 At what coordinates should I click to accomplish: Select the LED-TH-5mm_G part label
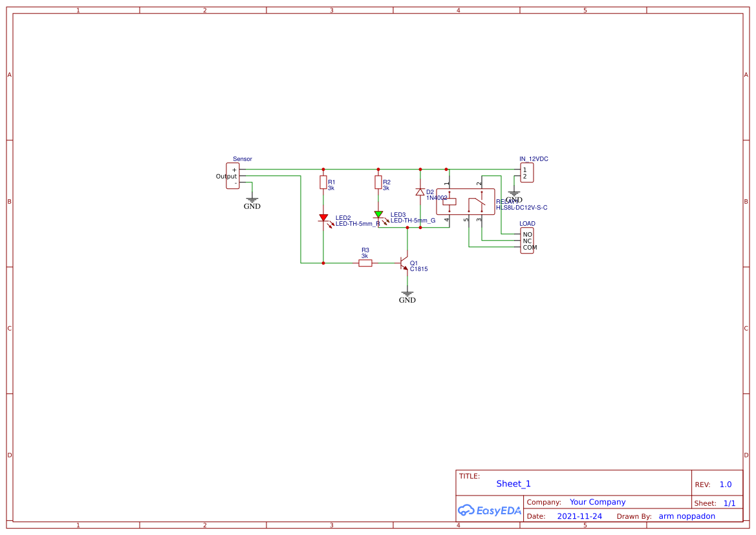[x=413, y=221]
